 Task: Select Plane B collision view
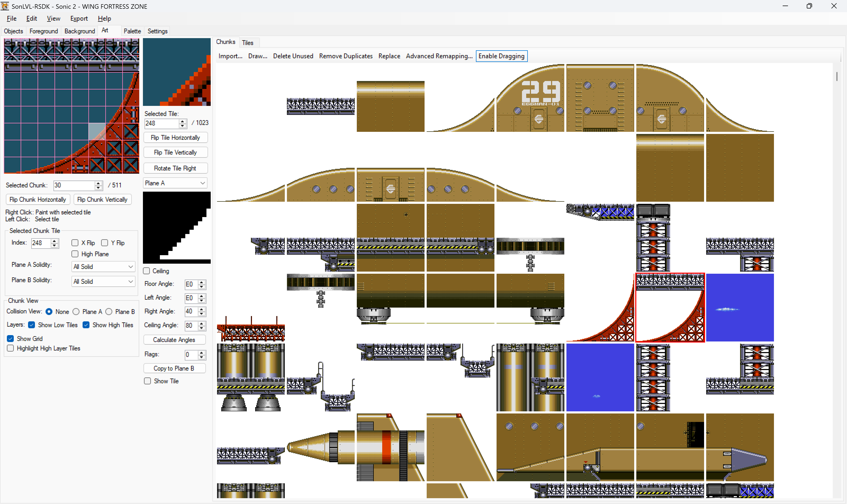click(109, 312)
